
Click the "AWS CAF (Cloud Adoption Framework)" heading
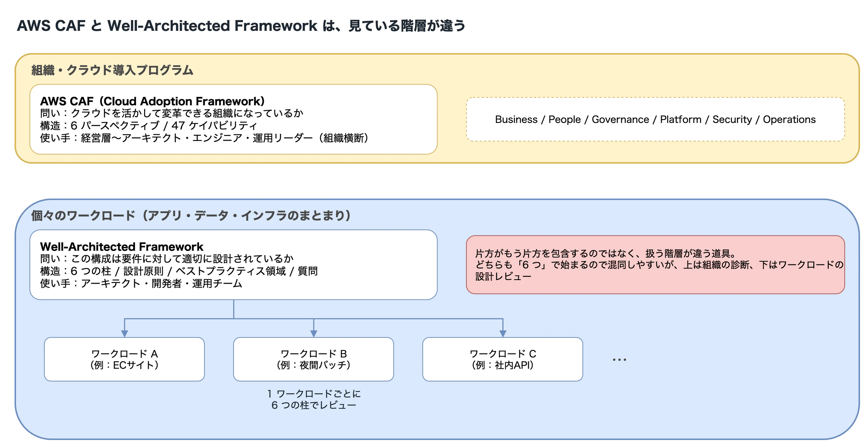pos(152,101)
